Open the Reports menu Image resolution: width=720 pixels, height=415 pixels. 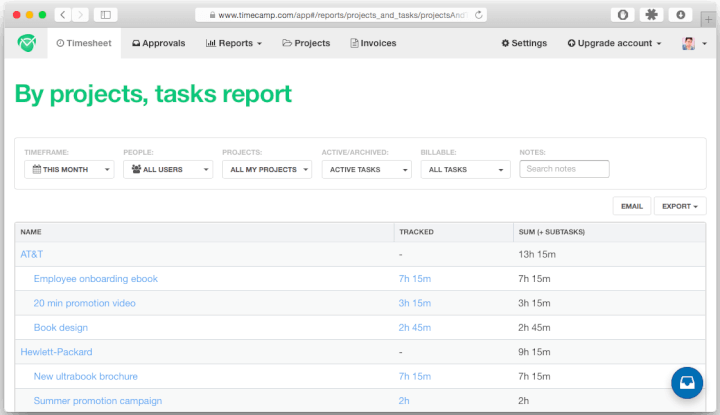(x=234, y=43)
